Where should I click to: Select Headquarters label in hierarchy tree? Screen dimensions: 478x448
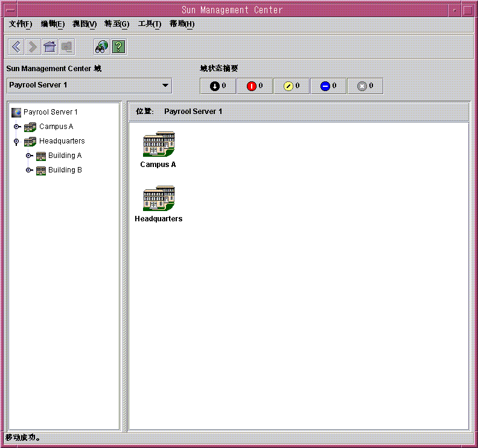pos(62,141)
